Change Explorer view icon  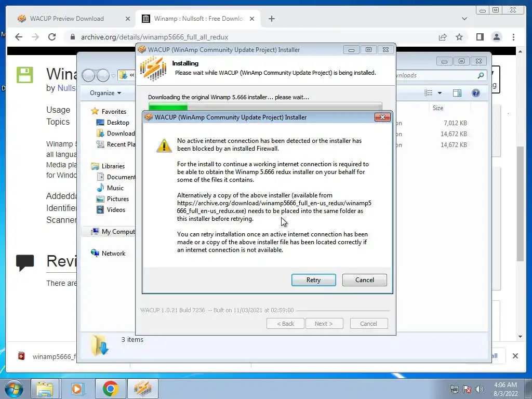[429, 93]
